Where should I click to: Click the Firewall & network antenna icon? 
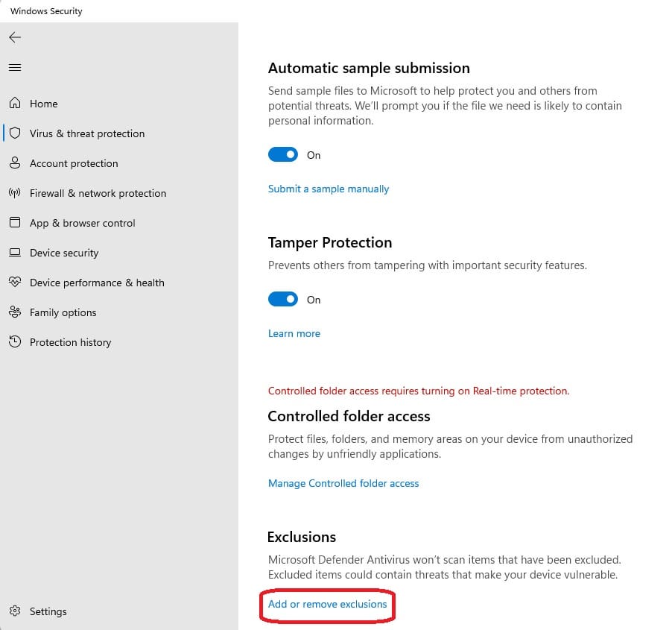pos(15,193)
